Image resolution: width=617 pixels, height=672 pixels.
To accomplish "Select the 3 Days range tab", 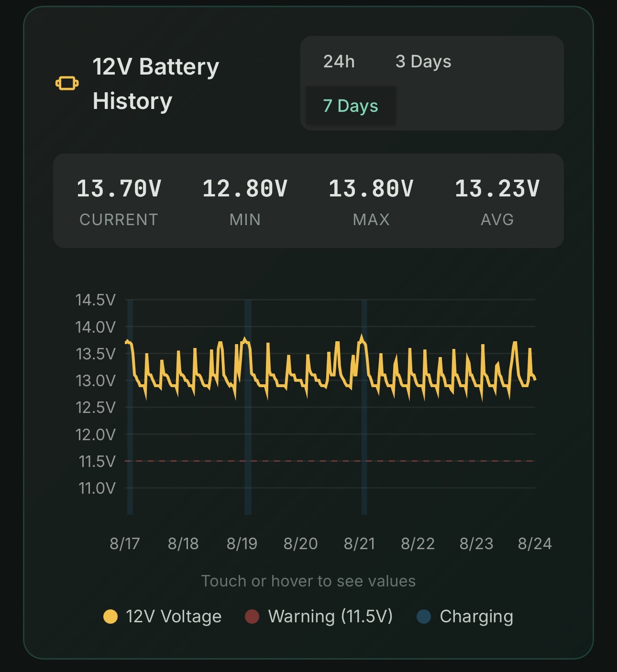I will coord(423,62).
